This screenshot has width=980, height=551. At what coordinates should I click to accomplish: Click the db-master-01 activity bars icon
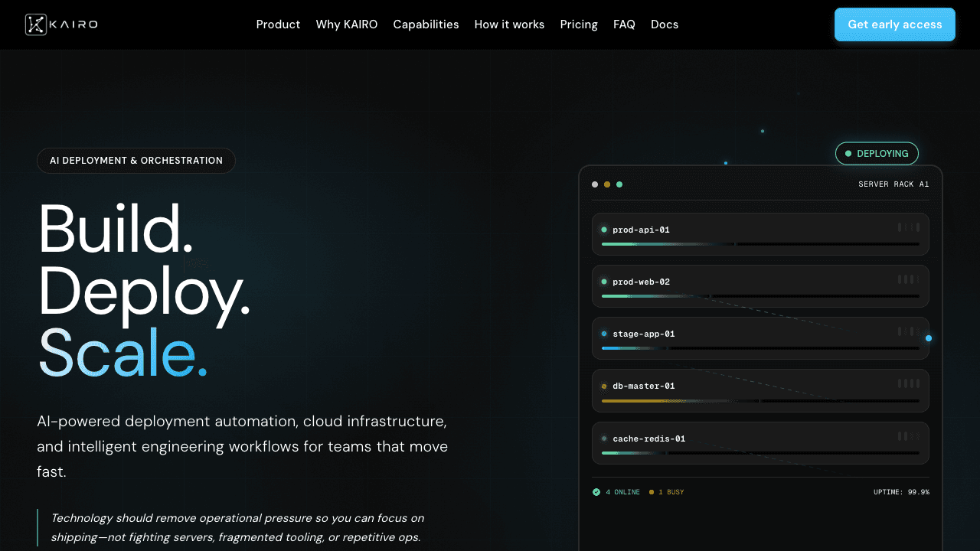(909, 383)
